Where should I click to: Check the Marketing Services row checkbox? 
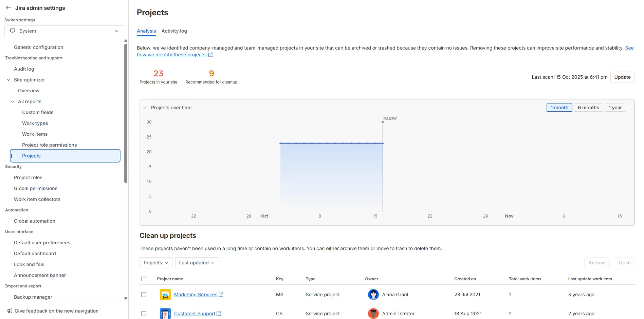(144, 295)
